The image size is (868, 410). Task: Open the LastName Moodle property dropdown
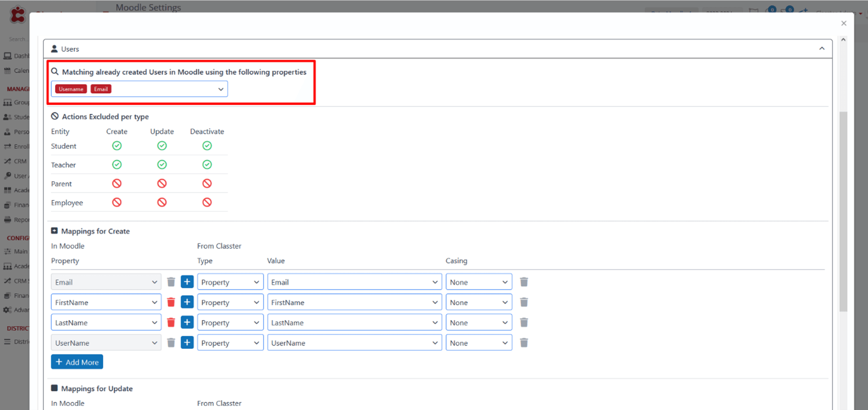point(106,322)
